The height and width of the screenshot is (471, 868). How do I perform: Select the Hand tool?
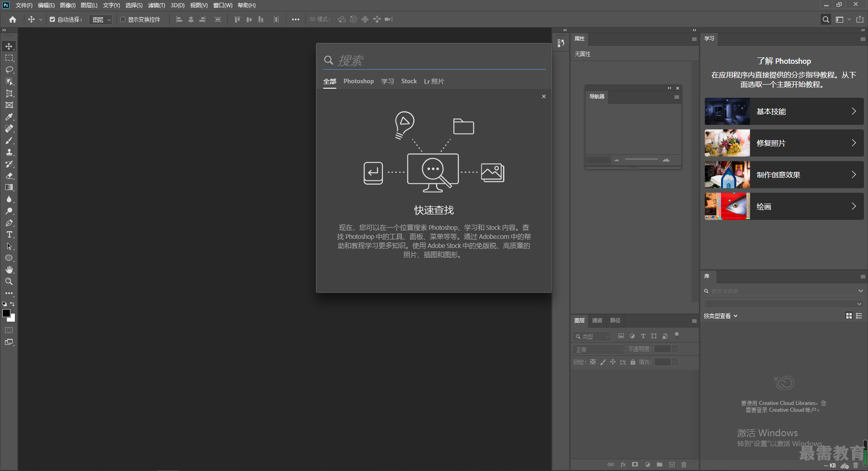pyautogui.click(x=9, y=270)
